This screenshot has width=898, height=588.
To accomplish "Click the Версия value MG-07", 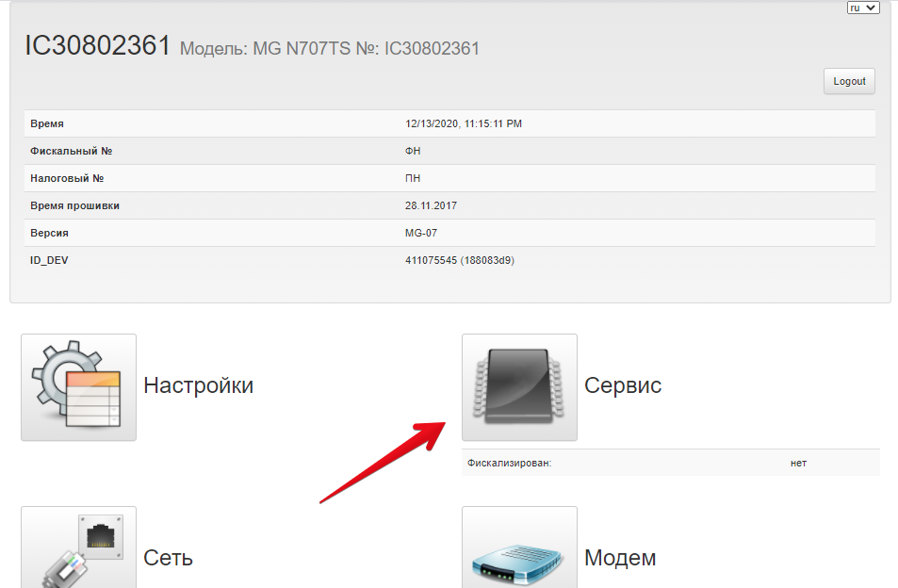I will coord(421,233).
